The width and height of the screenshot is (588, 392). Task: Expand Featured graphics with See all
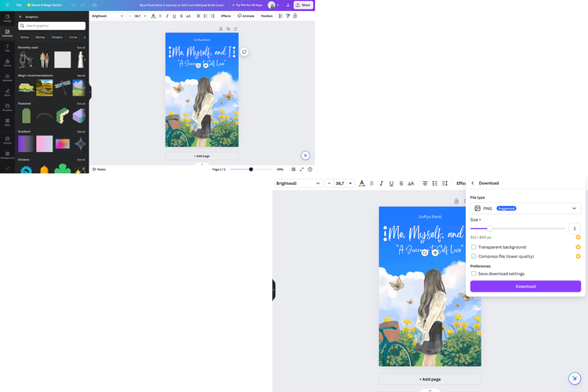81,103
